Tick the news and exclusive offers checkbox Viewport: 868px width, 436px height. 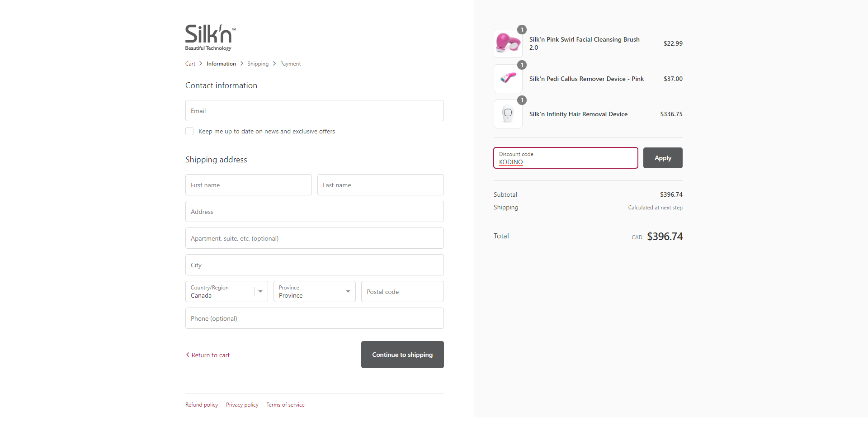(x=189, y=131)
